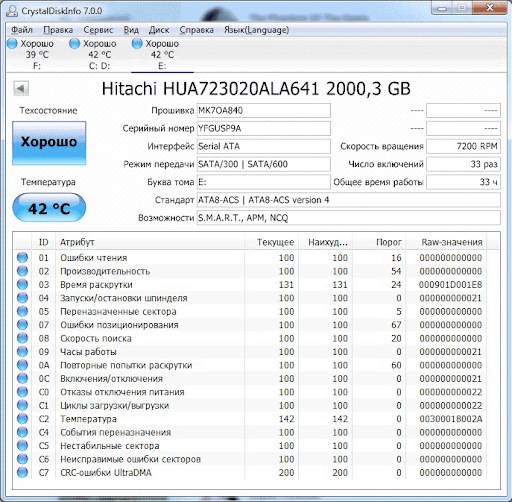Click the Серийный номер field
The width and height of the screenshot is (512, 502).
pos(263,128)
